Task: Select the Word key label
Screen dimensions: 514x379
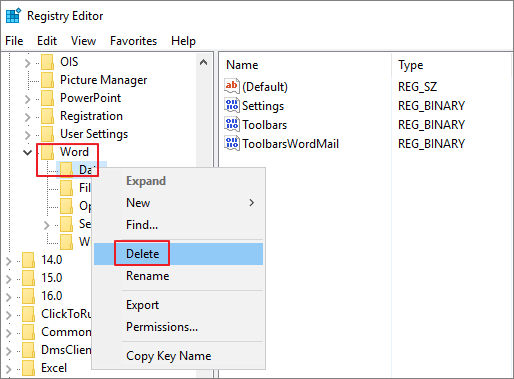Action: [x=74, y=152]
